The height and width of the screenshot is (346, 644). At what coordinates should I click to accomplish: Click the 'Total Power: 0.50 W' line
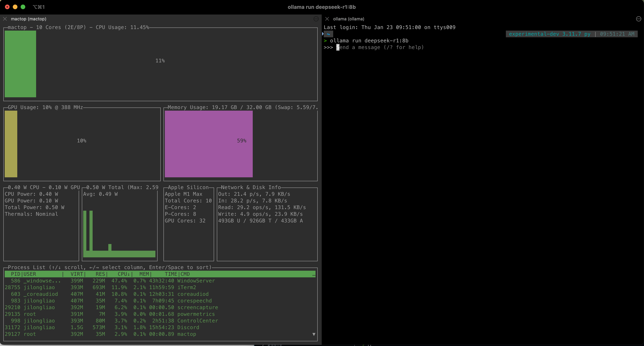pyautogui.click(x=35, y=207)
